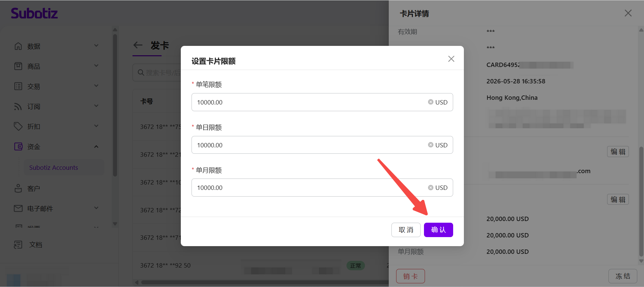The width and height of the screenshot is (644, 287).
Task: Click the 商品 product icon in sidebar
Action: tap(18, 66)
